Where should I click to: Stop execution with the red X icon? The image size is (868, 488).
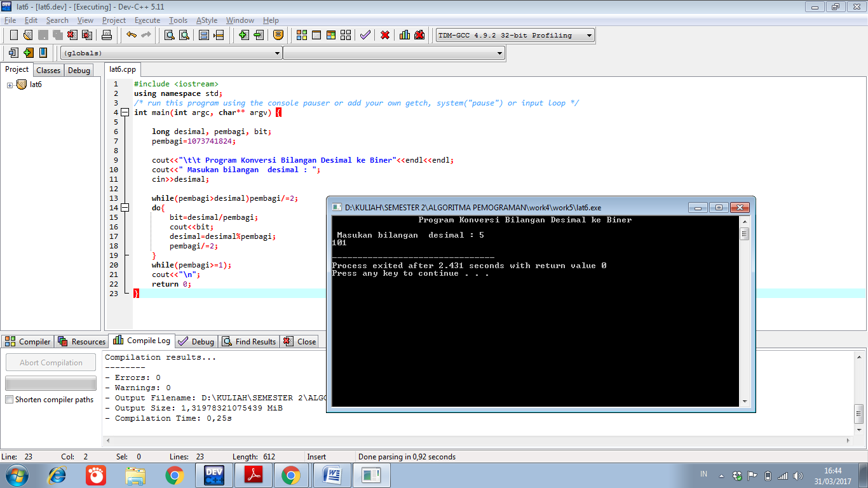[385, 35]
